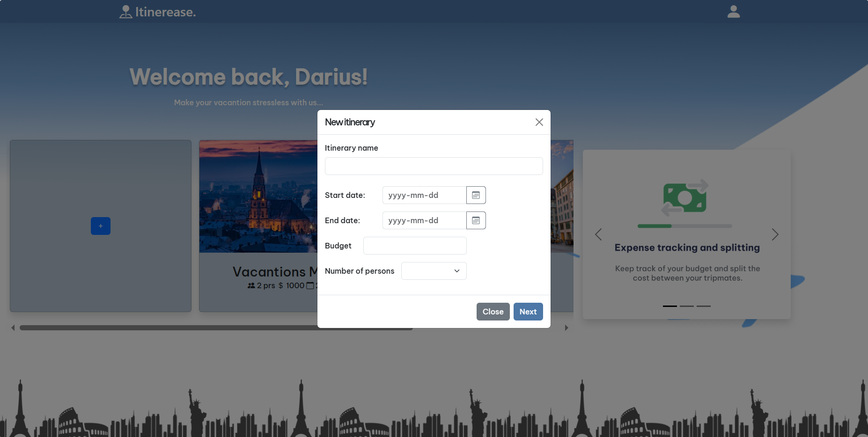Image resolution: width=868 pixels, height=437 pixels.
Task: Select the first carousel indicator
Action: (x=669, y=306)
